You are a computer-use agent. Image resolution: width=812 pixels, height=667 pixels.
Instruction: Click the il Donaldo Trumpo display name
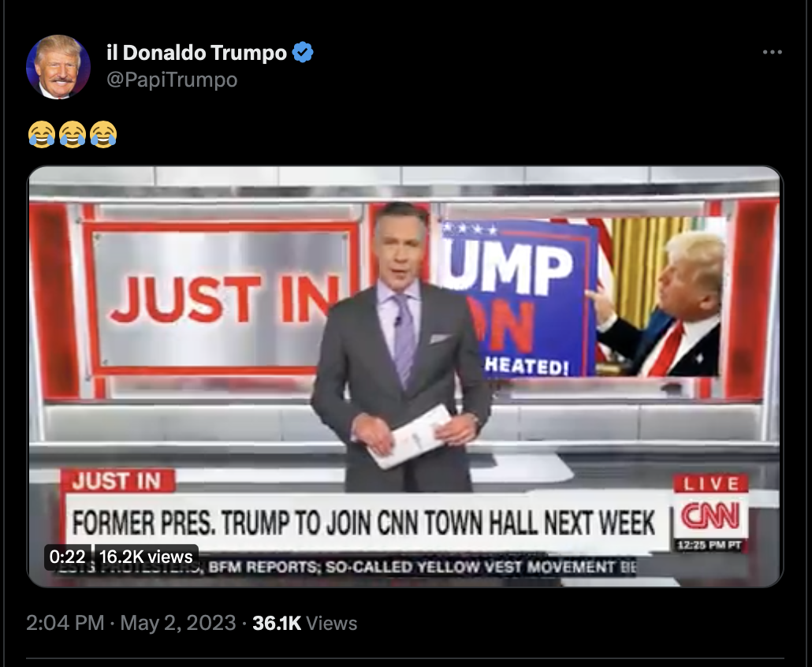click(x=197, y=52)
